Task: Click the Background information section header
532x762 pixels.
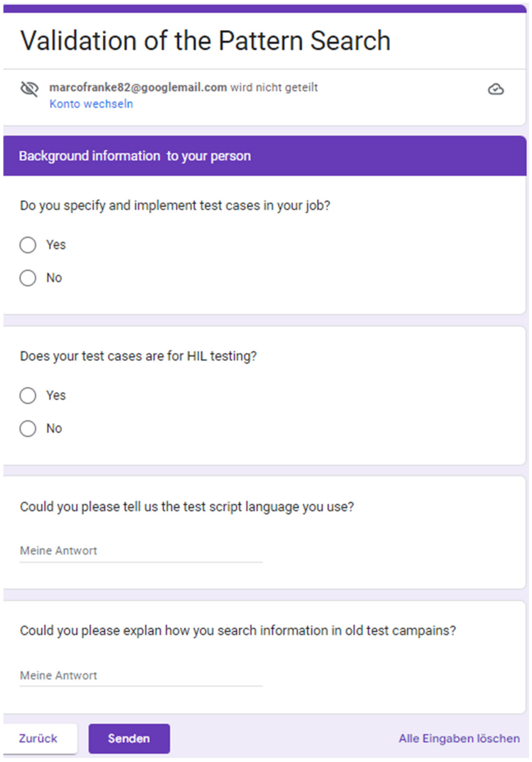Action: [265, 156]
